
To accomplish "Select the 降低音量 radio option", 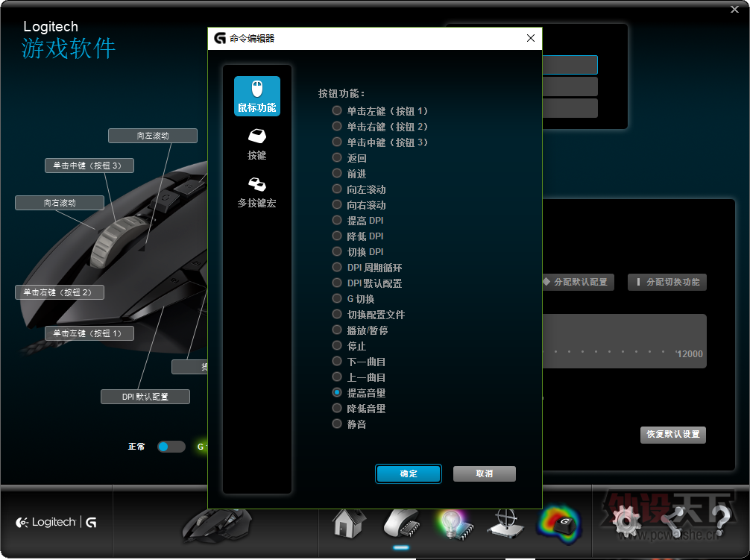I will [337, 409].
